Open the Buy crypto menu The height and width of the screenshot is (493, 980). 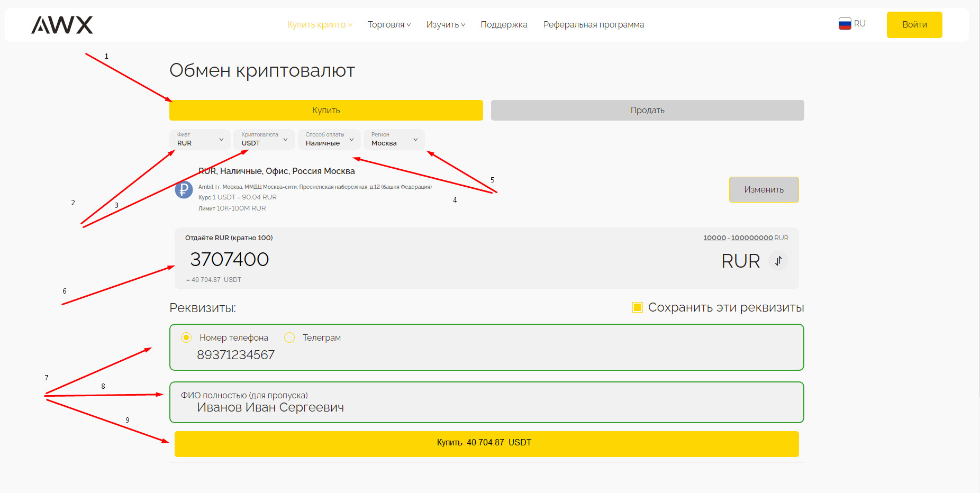(x=320, y=25)
